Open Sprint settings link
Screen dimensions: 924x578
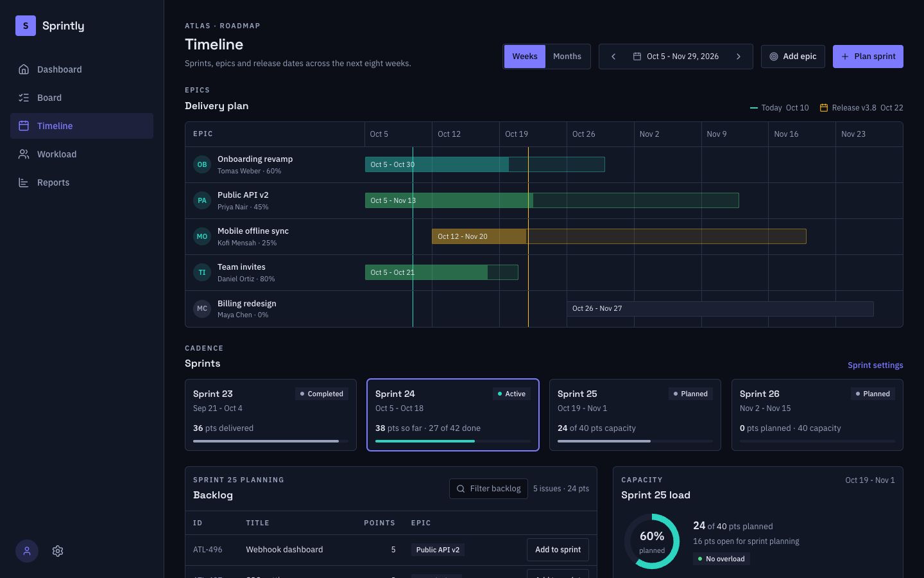point(875,365)
